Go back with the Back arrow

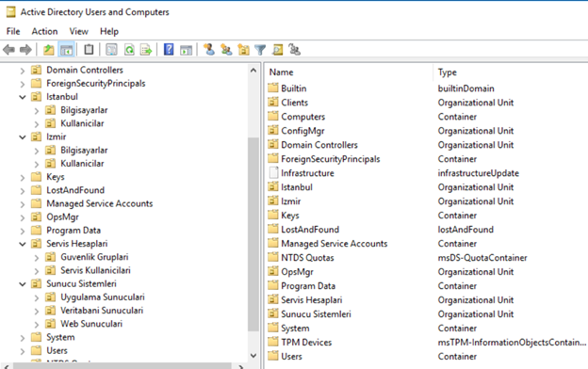(8, 50)
